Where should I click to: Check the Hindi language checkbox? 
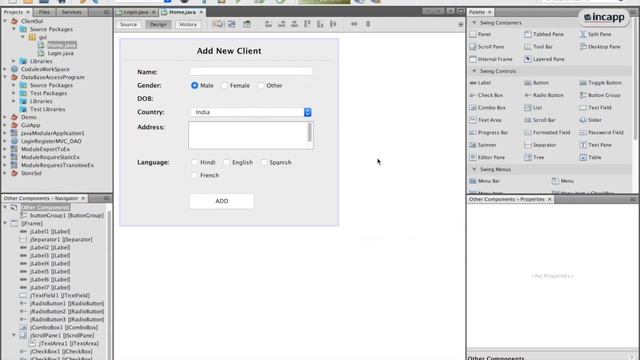coord(195,162)
